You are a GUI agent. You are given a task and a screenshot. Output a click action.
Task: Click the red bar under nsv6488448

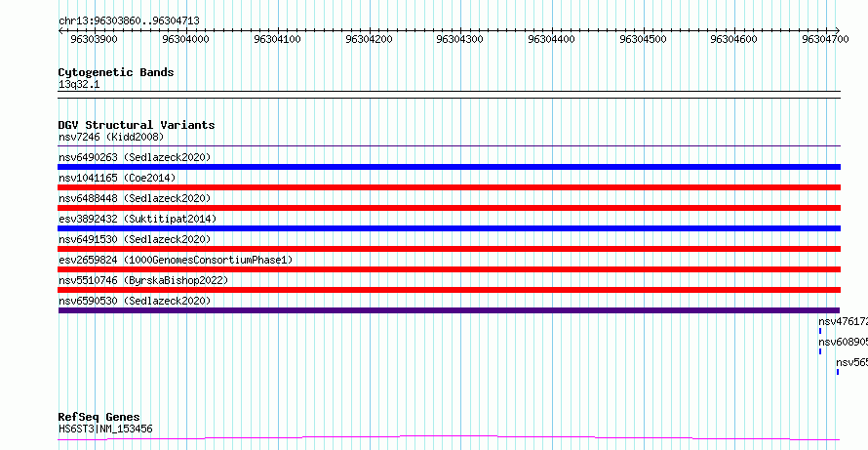click(449, 208)
